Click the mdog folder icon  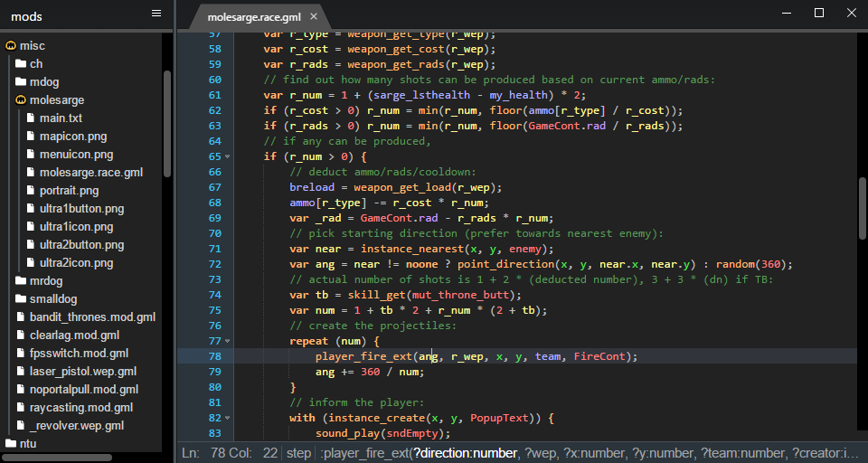[x=21, y=82]
